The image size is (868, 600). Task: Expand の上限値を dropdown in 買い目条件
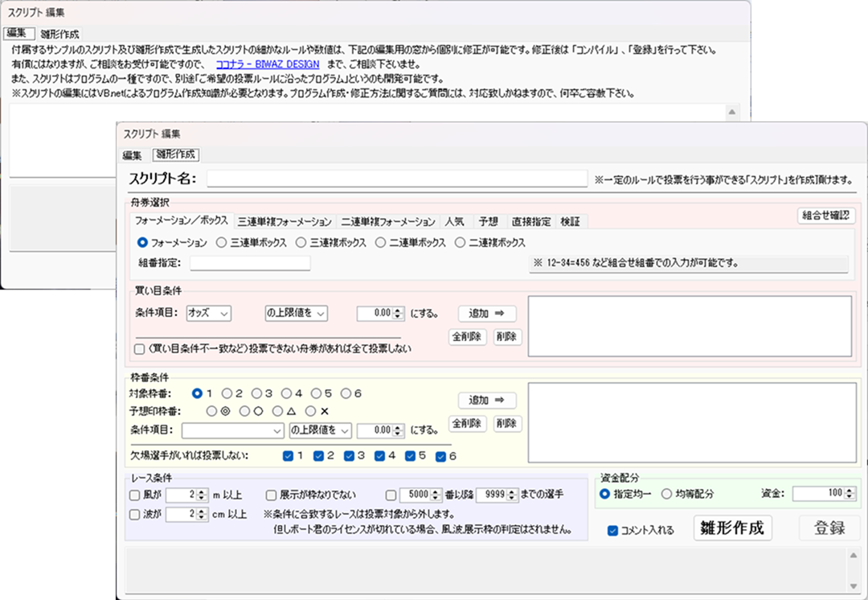(x=296, y=313)
